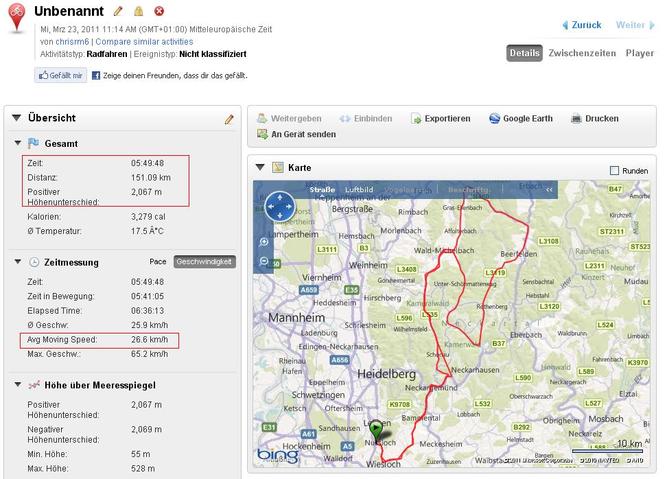The image size is (667, 479).
Task: Collapse the Karte panel
Action: [x=262, y=168]
